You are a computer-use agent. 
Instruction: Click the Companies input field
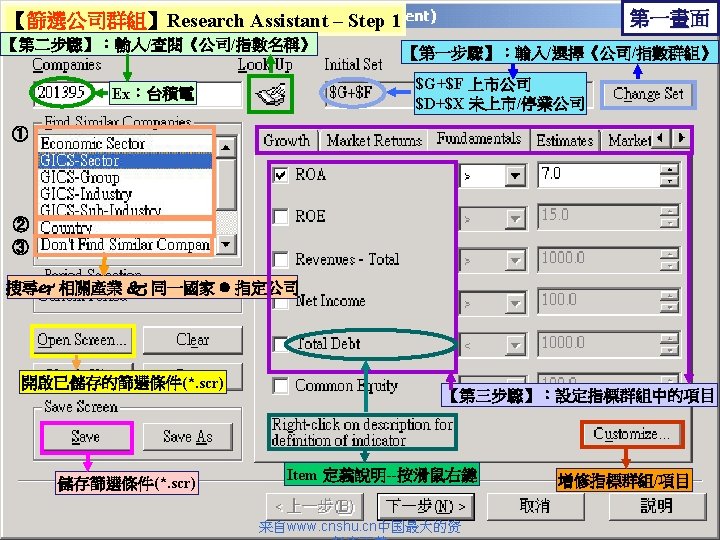coord(138,94)
